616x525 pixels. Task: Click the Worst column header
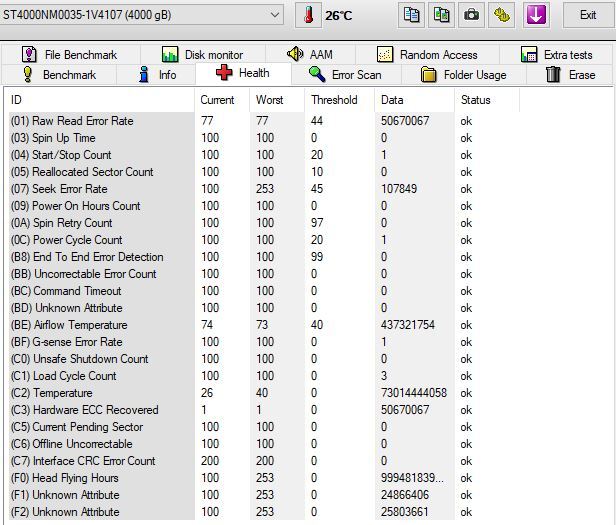pos(277,100)
